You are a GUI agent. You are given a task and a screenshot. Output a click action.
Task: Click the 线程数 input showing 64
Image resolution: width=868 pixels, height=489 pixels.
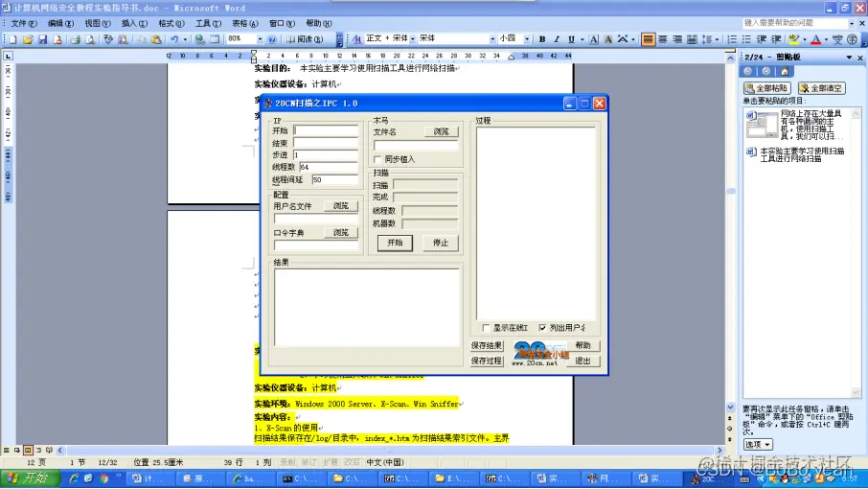(x=329, y=167)
